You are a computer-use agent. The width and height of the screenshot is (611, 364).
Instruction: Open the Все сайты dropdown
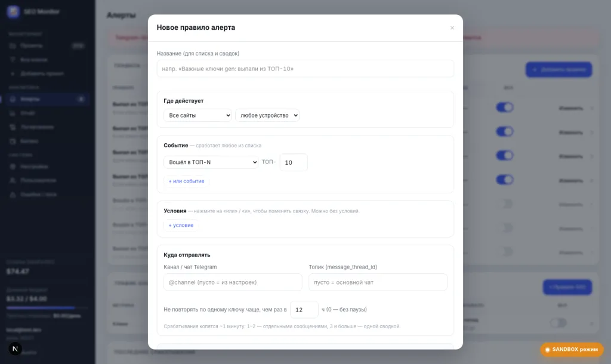(198, 115)
